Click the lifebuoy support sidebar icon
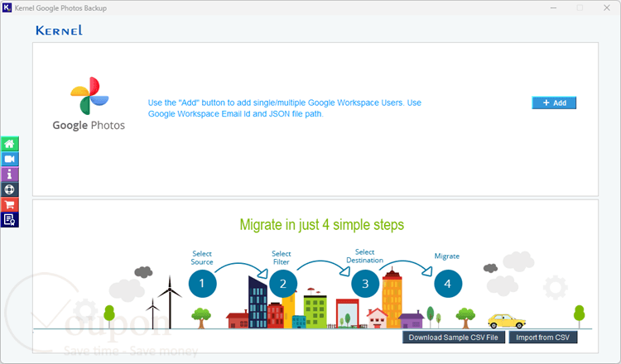Viewport: 621px width, 364px height. [9, 189]
